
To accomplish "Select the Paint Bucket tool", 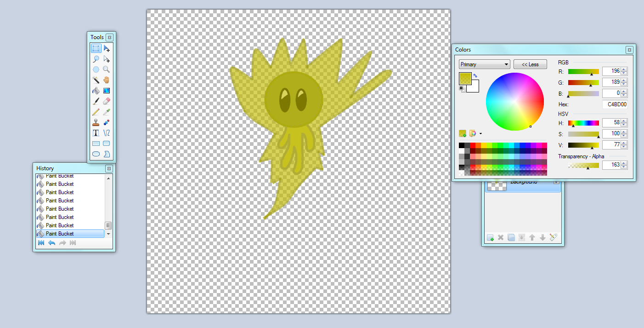I will tap(96, 91).
